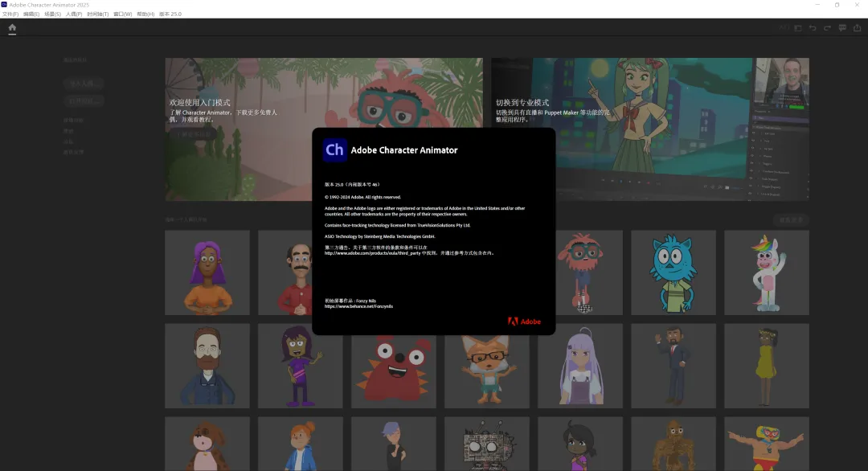This screenshot has width=868, height=471.
Task: Click the Adobe Character Animator dialog title
Action: 404,150
